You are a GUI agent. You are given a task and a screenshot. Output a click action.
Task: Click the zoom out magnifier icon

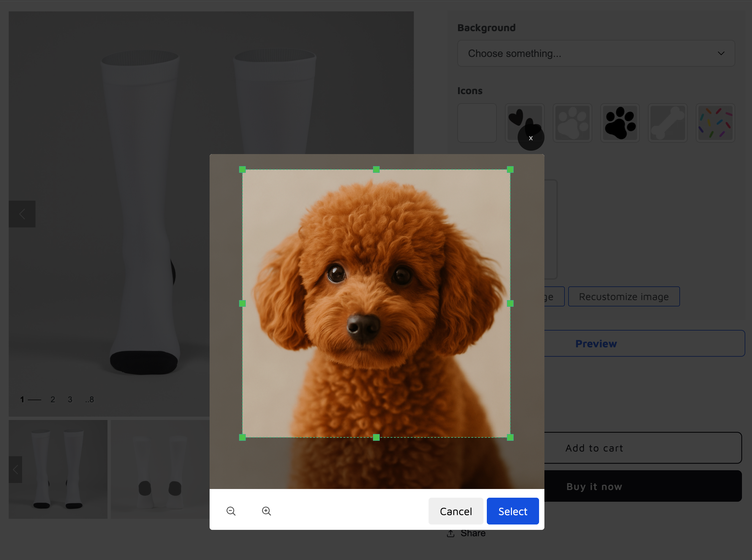[231, 511]
